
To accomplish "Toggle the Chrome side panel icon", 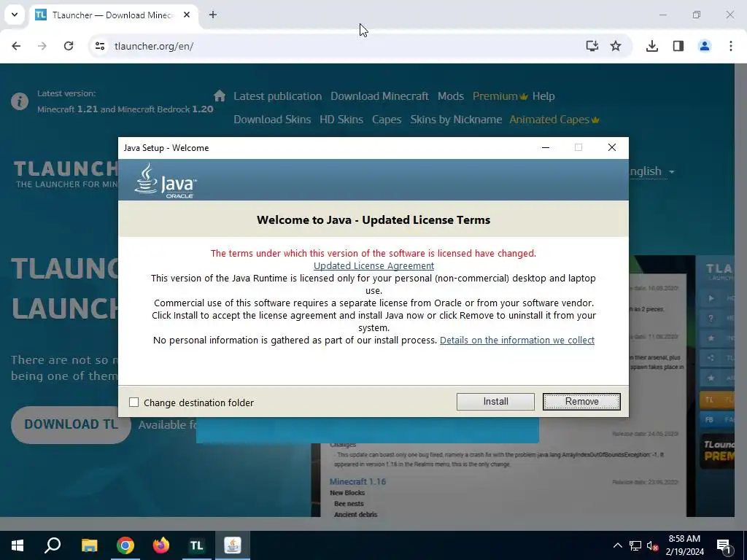I will 678,46.
